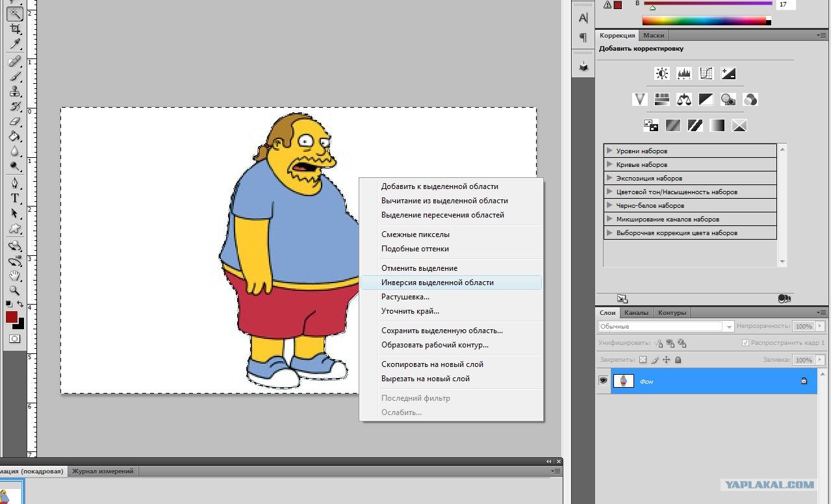Expand Выборочная коррекция цвета наборов presets
The width and height of the screenshot is (831, 504).
(609, 233)
